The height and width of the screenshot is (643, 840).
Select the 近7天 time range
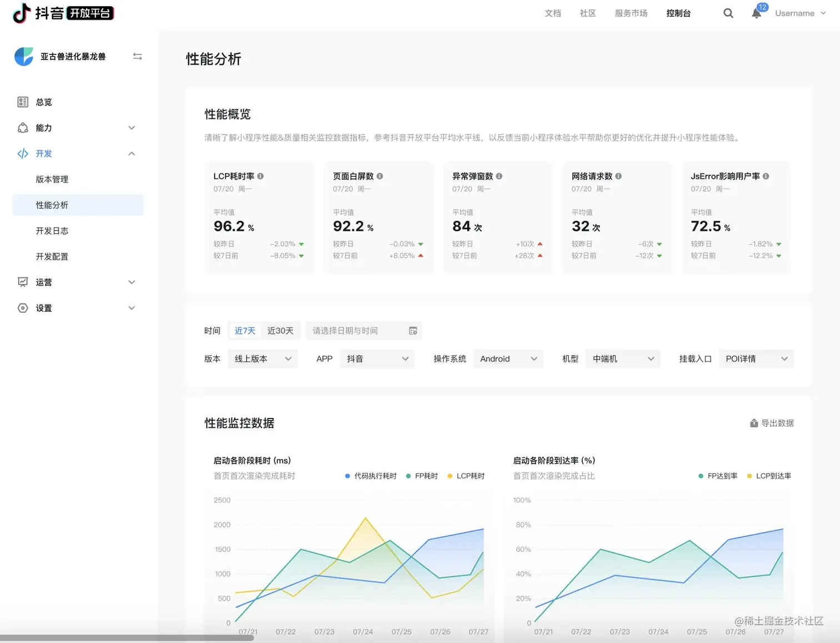coord(245,331)
